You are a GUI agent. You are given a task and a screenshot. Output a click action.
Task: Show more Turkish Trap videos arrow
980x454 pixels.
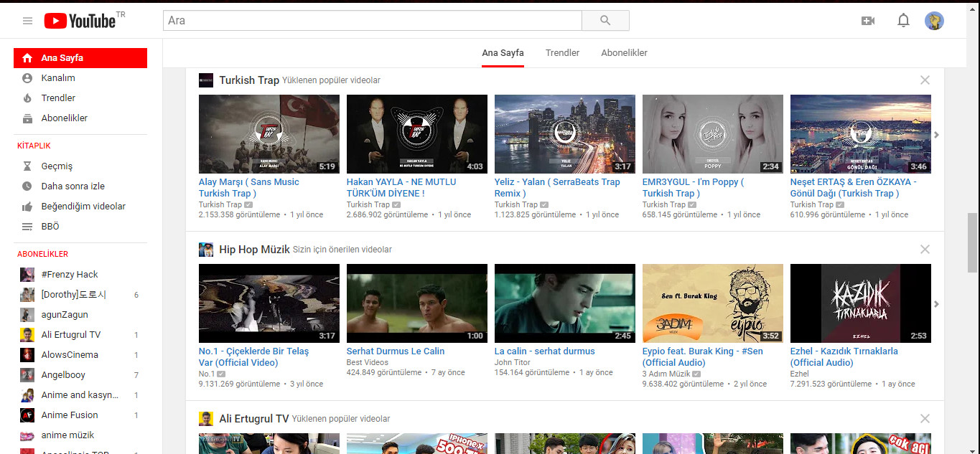point(936,135)
